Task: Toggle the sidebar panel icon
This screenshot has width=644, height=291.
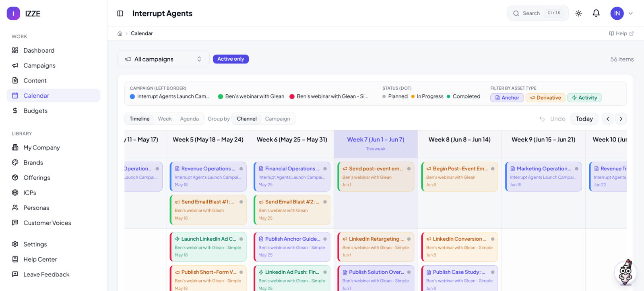Action: coord(120,13)
